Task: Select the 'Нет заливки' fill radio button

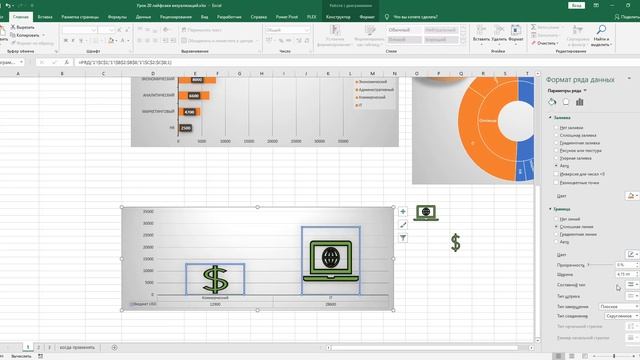Action: tap(556, 128)
